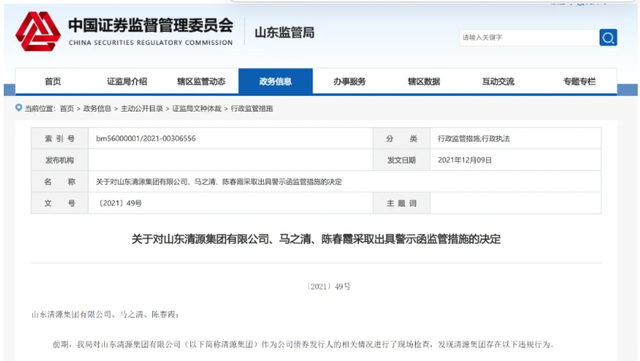Select the index number bm56000001/2021-00306556
The height and width of the screenshot is (361, 640).
[x=146, y=138]
